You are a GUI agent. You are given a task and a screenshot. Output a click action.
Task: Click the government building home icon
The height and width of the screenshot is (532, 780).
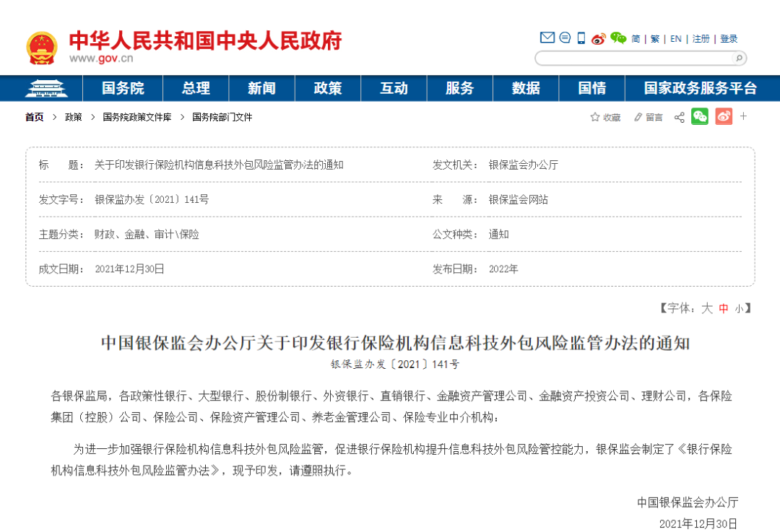click(x=45, y=88)
